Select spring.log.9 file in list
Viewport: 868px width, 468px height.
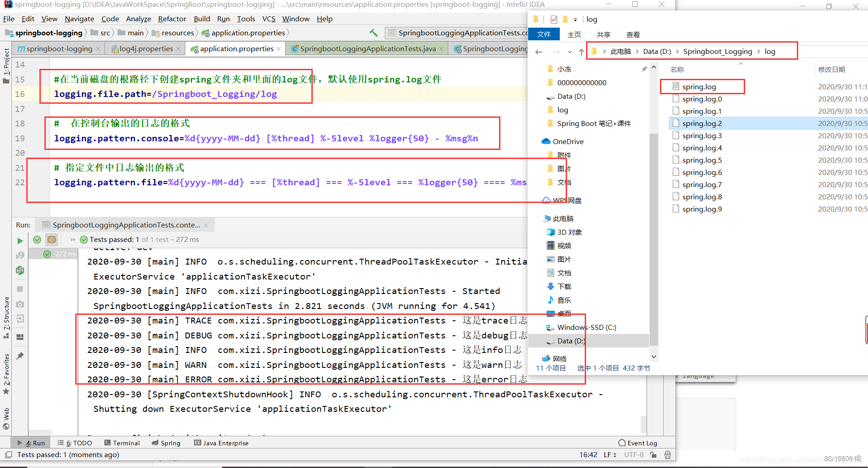pyautogui.click(x=702, y=209)
